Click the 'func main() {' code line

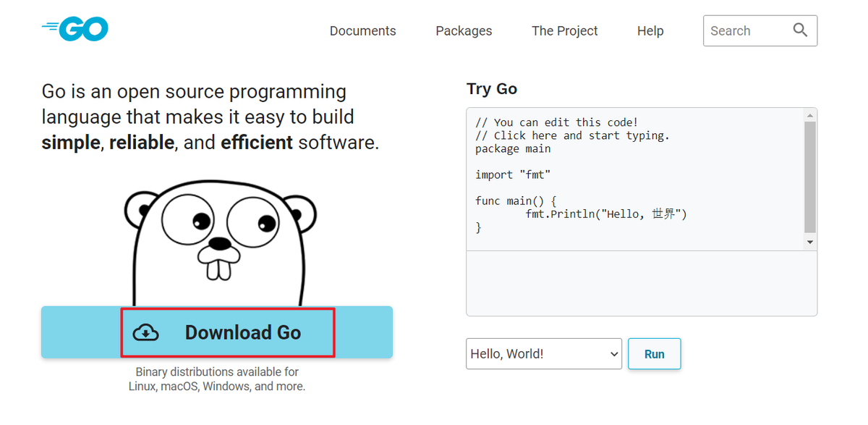516,201
